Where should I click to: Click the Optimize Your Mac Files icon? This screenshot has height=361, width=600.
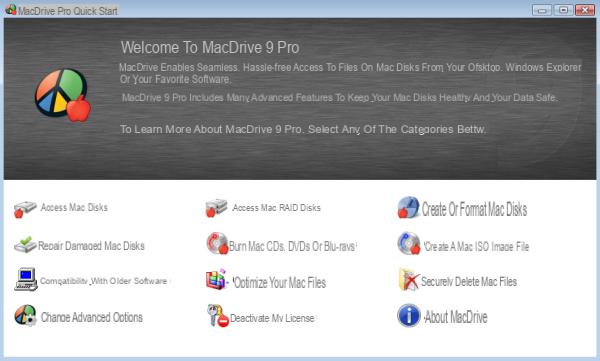[x=217, y=279]
